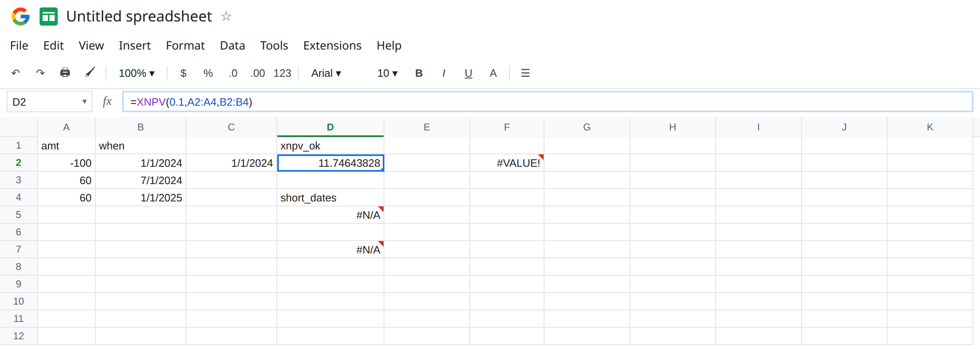The height and width of the screenshot is (350, 980).
Task: Click the xnpv_ok header cell
Action: 330,145
